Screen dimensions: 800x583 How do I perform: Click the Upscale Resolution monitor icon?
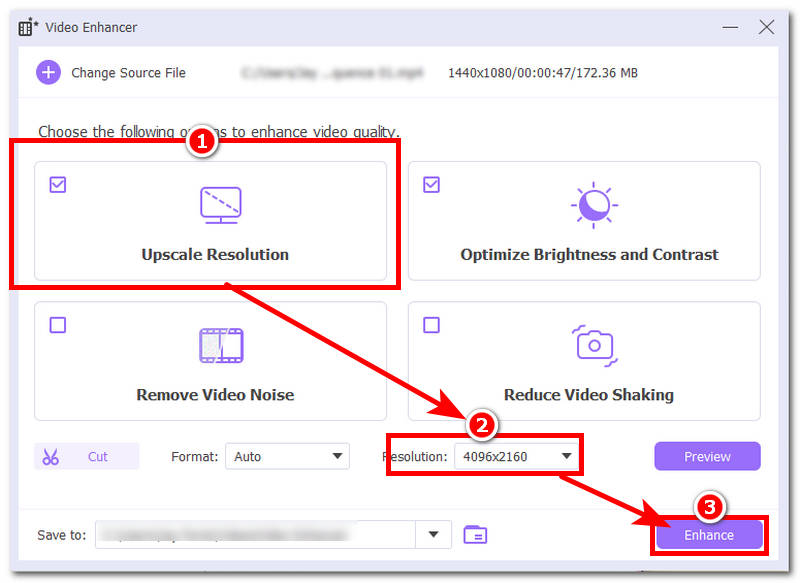point(220,205)
